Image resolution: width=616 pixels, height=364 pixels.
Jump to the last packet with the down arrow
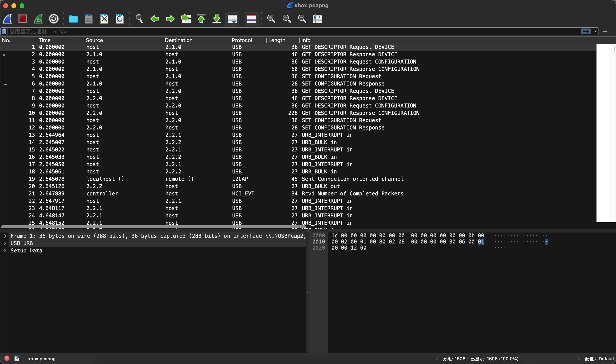point(217,19)
